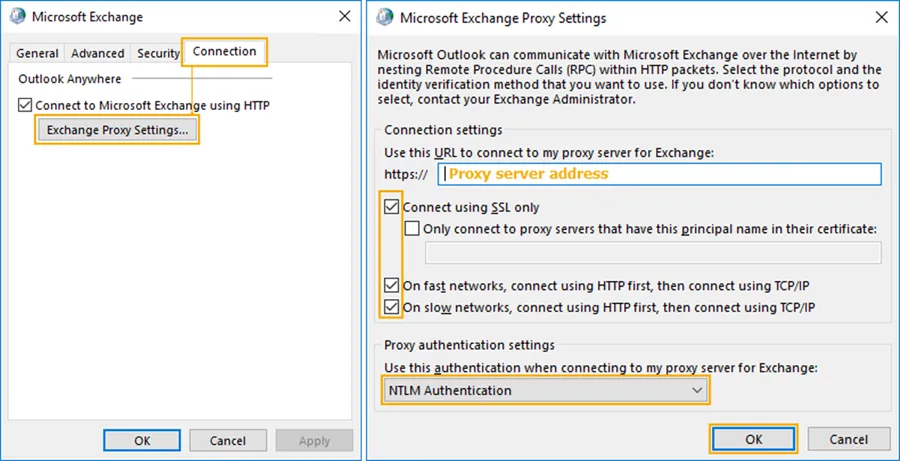This screenshot has height=461, width=900.
Task: Open the Advanced tab
Action: pyautogui.click(x=98, y=53)
